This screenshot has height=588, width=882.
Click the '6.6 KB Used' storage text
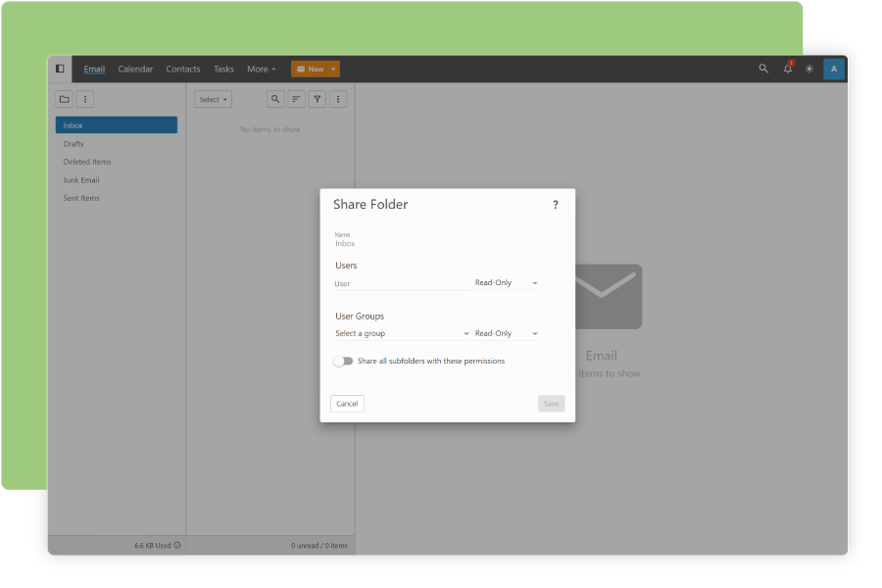pyautogui.click(x=153, y=545)
